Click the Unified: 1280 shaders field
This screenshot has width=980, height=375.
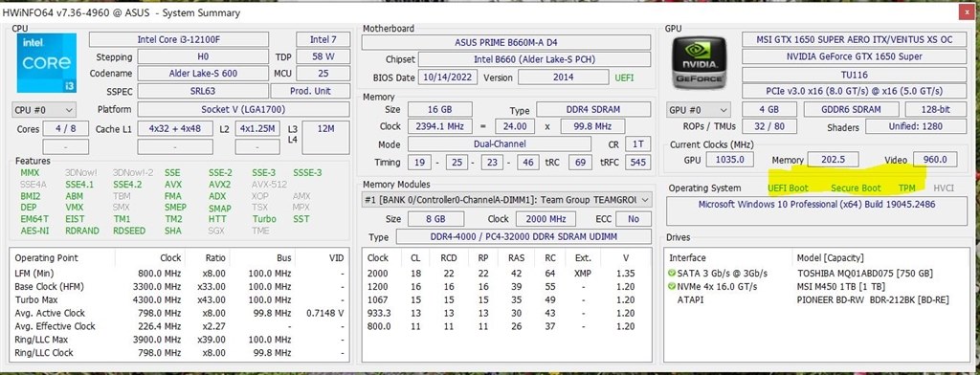pyautogui.click(x=916, y=126)
